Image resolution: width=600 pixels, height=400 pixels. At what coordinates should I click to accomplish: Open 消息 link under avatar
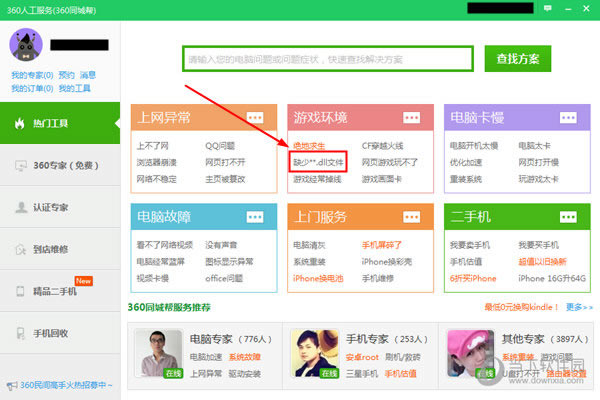click(x=88, y=75)
